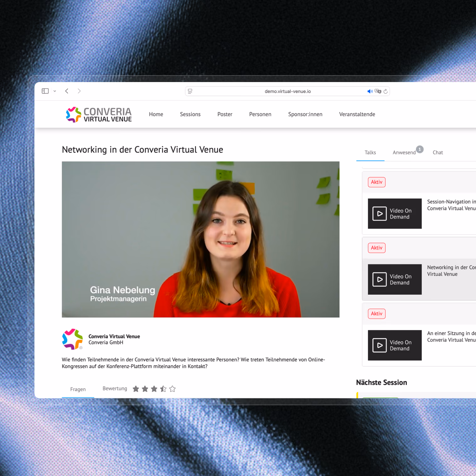Screen dimensions: 476x476
Task: Rate the session four stars
Action: coord(163,389)
